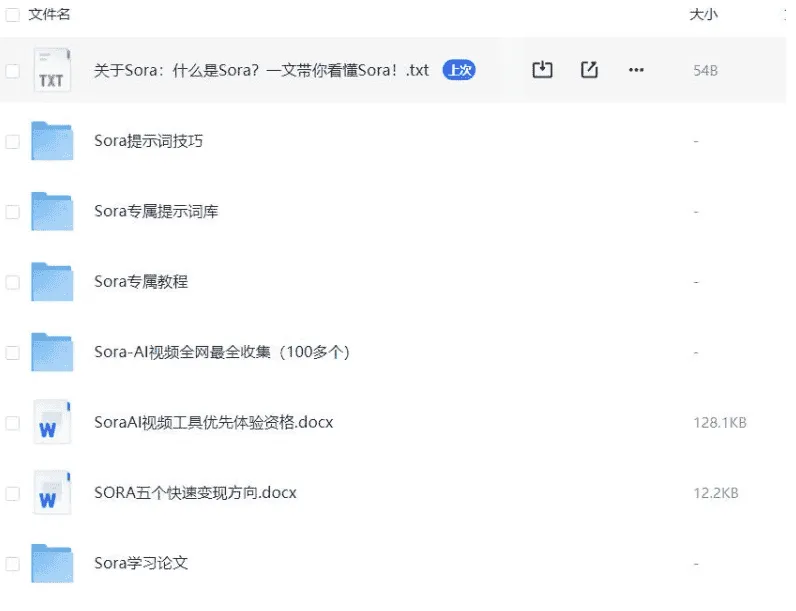This screenshot has width=796, height=611.
Task: Click the Sora专属教程 folder icon
Action: 52,282
